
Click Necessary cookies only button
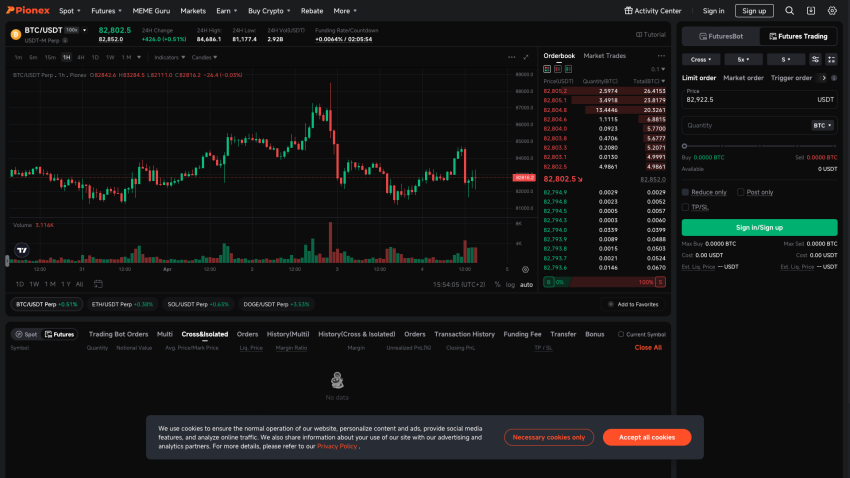549,437
